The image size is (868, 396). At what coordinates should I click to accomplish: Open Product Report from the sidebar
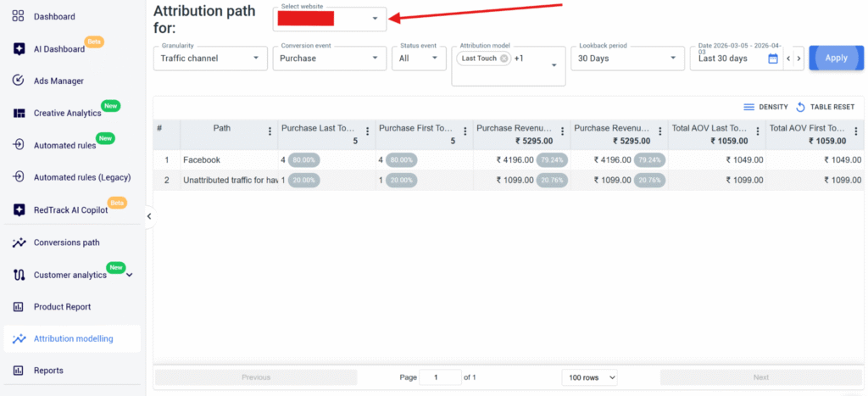tap(62, 307)
